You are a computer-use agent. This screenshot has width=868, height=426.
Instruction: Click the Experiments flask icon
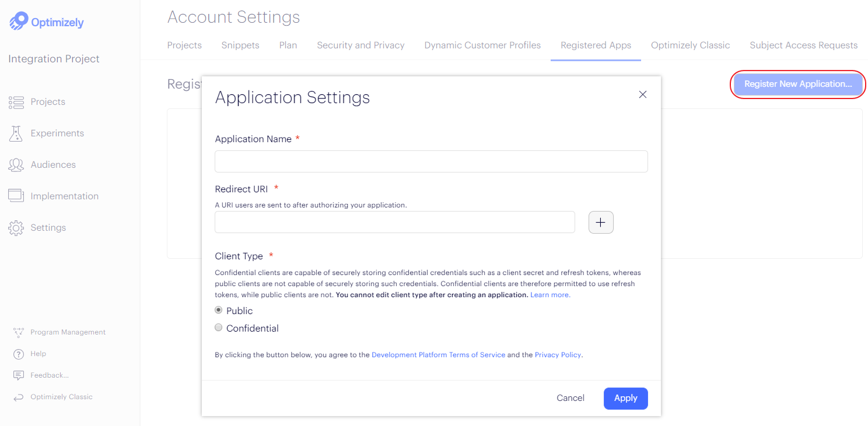click(16, 133)
